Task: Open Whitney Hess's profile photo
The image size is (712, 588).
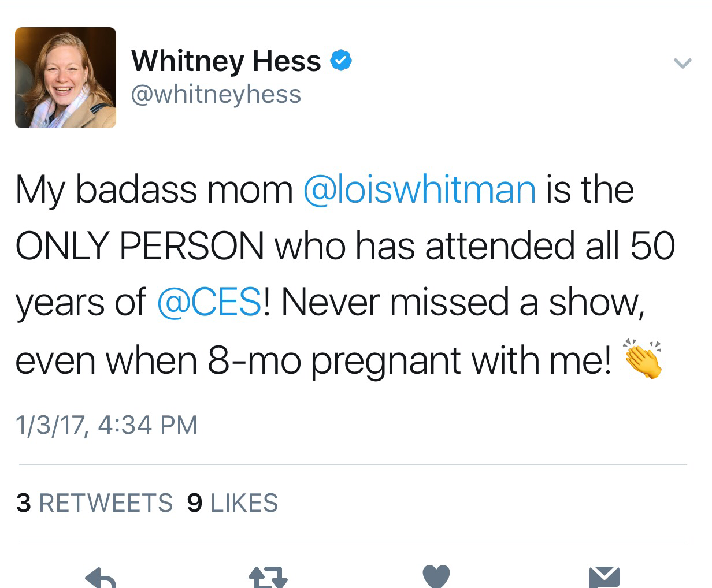Action: pyautogui.click(x=65, y=77)
